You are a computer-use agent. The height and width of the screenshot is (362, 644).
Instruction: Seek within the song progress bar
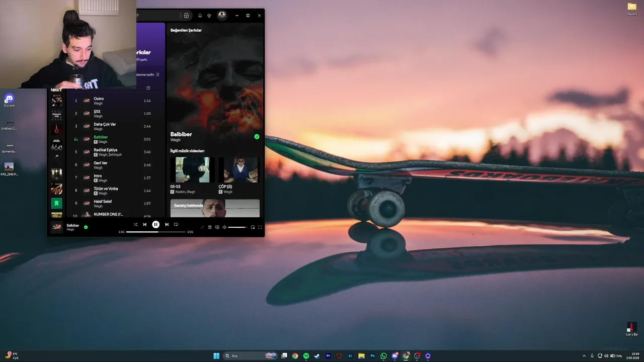(155, 232)
